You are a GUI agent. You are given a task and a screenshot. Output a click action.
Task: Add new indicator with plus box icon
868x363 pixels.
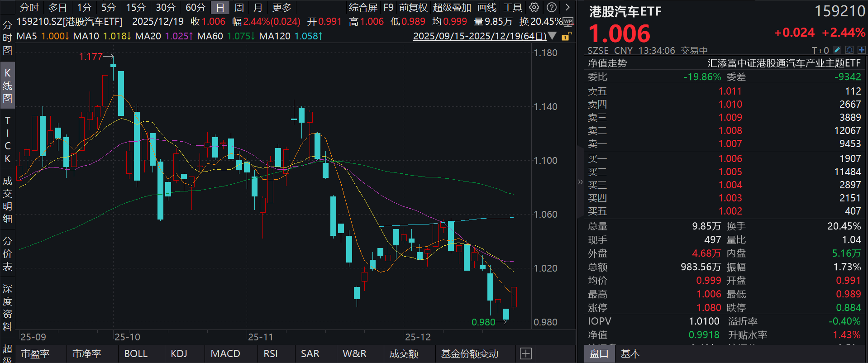(525, 353)
